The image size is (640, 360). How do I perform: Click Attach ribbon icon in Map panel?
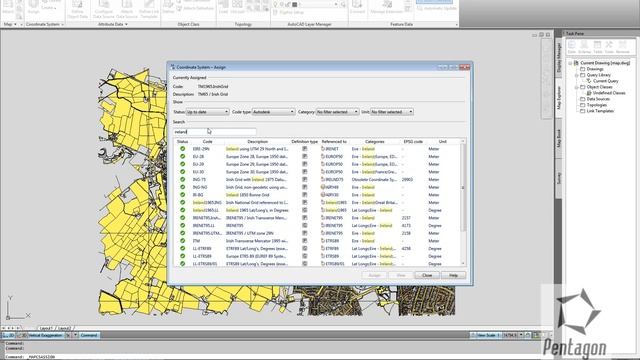click(8, 8)
